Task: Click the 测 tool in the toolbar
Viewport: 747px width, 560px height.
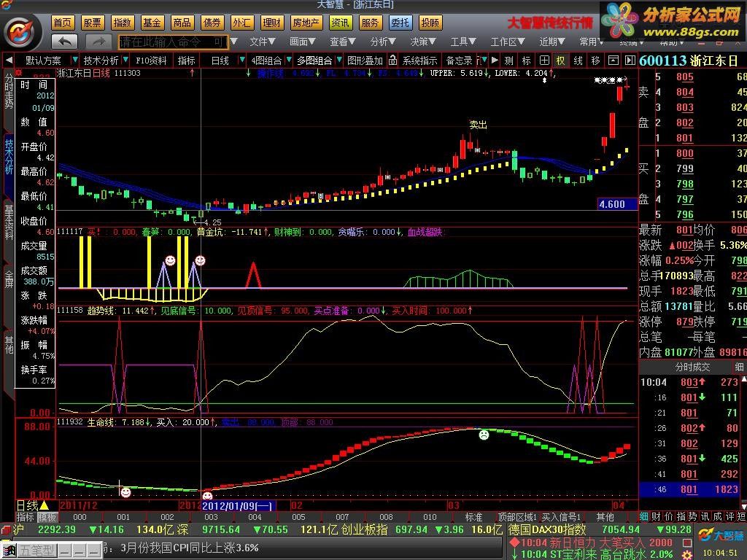Action: pyautogui.click(x=508, y=60)
